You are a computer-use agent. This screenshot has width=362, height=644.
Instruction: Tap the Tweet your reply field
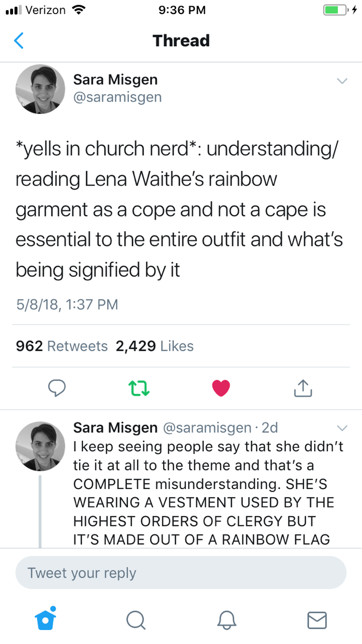click(x=181, y=573)
